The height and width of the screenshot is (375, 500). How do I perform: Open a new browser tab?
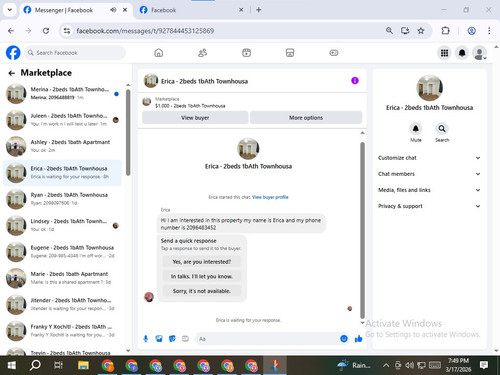[259, 10]
